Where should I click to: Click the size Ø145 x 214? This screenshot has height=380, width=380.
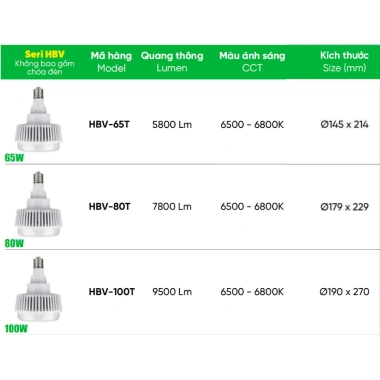[345, 125]
